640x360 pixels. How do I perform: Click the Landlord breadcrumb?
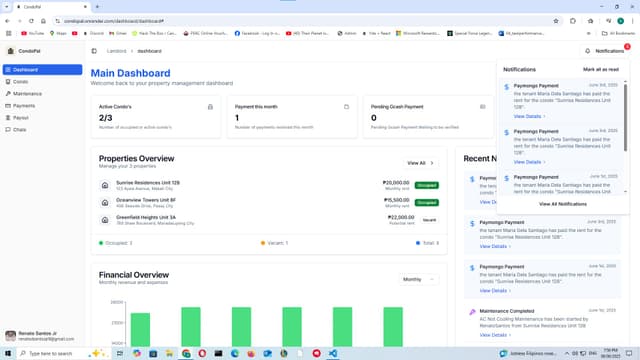click(x=116, y=51)
